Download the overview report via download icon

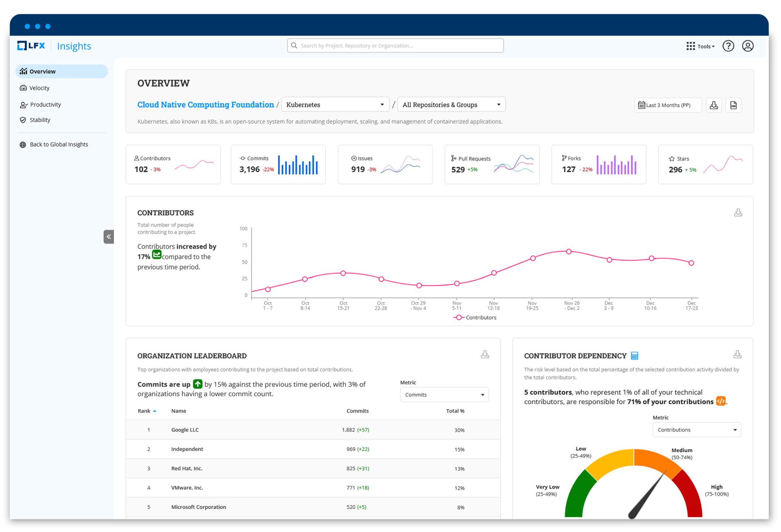pyautogui.click(x=714, y=105)
